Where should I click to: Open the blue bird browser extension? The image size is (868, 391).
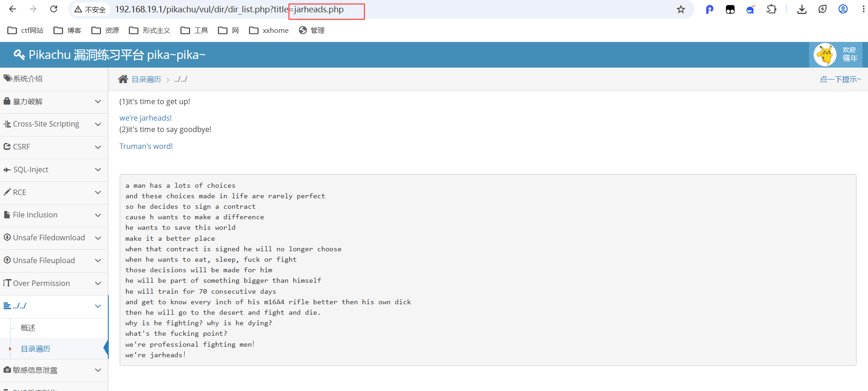(x=751, y=10)
